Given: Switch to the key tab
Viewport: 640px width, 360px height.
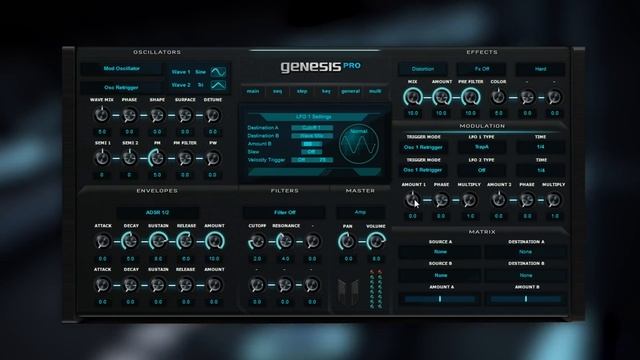Looking at the screenshot, I should coord(326,91).
